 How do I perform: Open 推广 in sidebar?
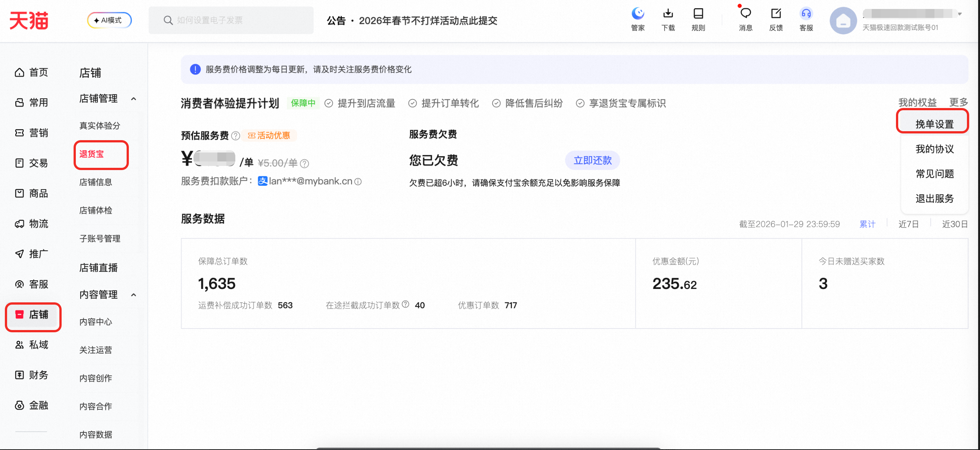pyautogui.click(x=32, y=254)
